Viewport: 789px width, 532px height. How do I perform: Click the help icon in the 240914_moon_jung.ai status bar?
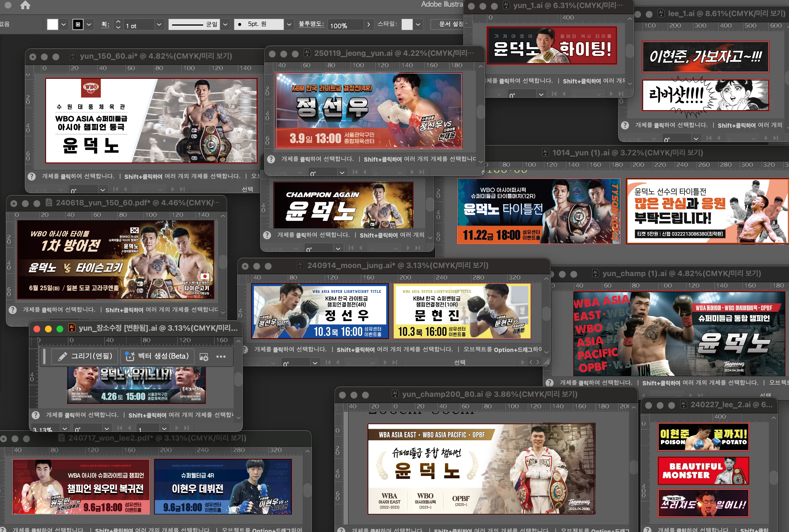point(245,349)
